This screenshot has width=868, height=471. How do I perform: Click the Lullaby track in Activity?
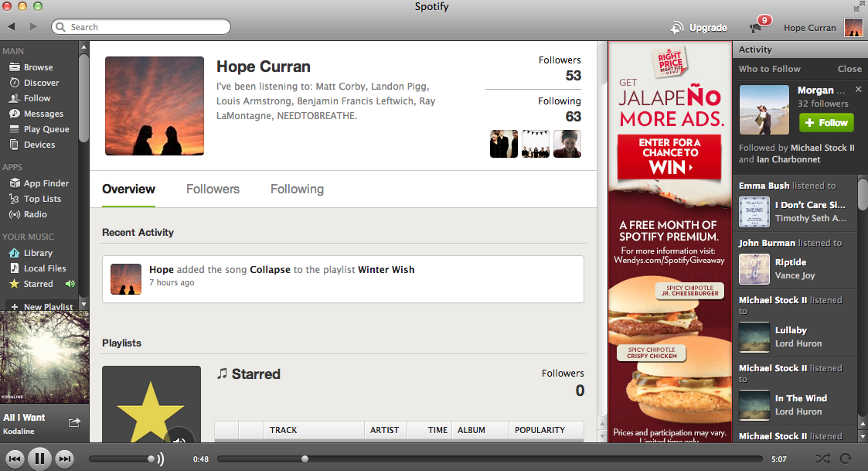pyautogui.click(x=791, y=330)
